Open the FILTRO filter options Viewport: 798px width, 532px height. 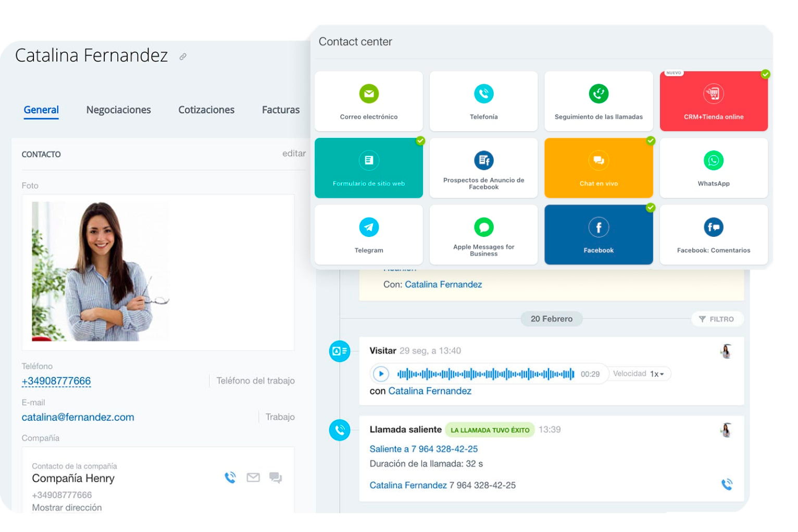[717, 319]
